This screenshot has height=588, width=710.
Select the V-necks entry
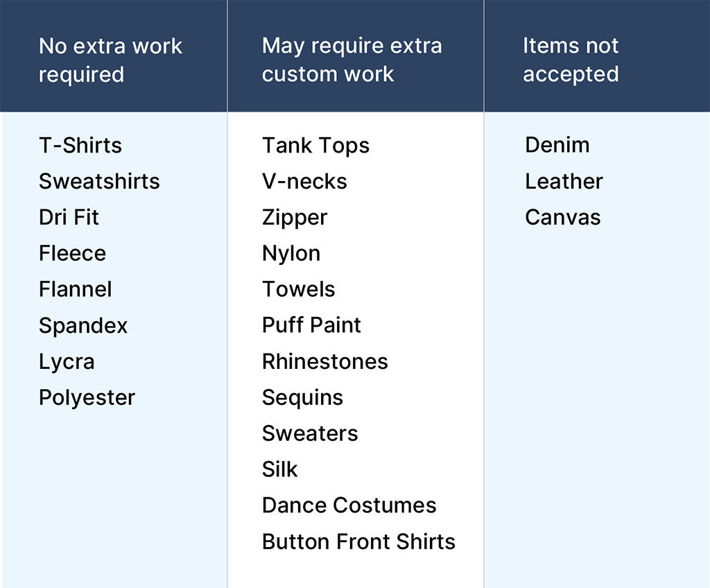[x=304, y=182]
